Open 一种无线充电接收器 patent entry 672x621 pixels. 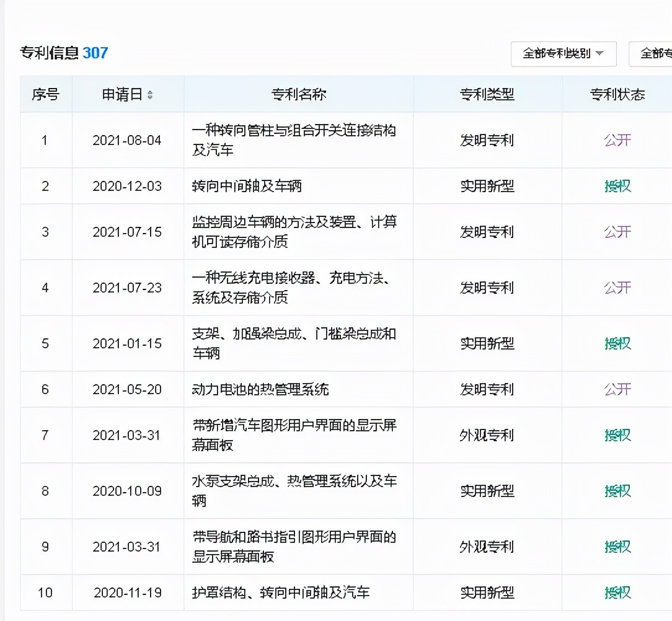point(290,288)
